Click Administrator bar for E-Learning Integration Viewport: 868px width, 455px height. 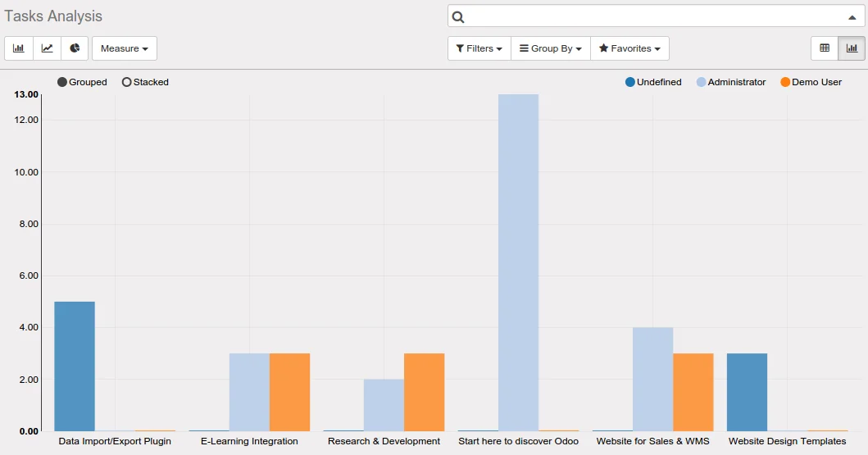[249, 393]
